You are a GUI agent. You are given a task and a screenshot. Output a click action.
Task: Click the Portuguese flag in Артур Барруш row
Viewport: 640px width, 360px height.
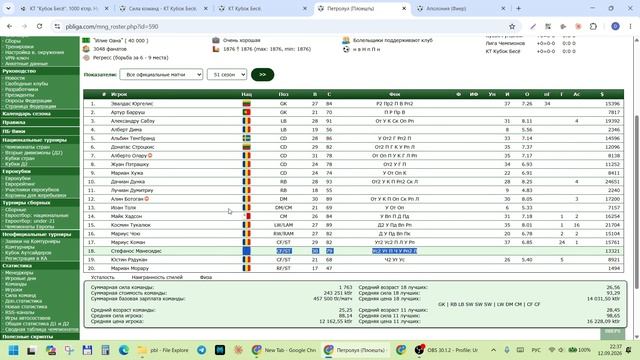(x=247, y=112)
